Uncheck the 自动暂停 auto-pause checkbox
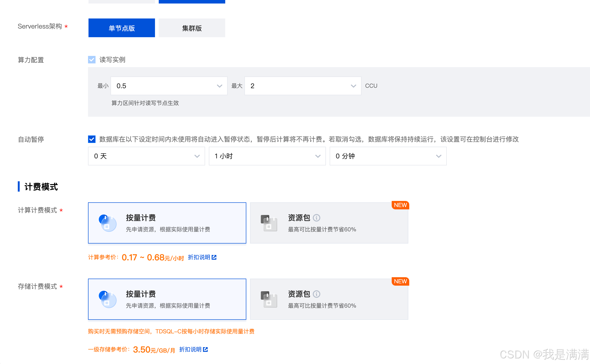Viewport: 590px width, 364px height. tap(92, 139)
